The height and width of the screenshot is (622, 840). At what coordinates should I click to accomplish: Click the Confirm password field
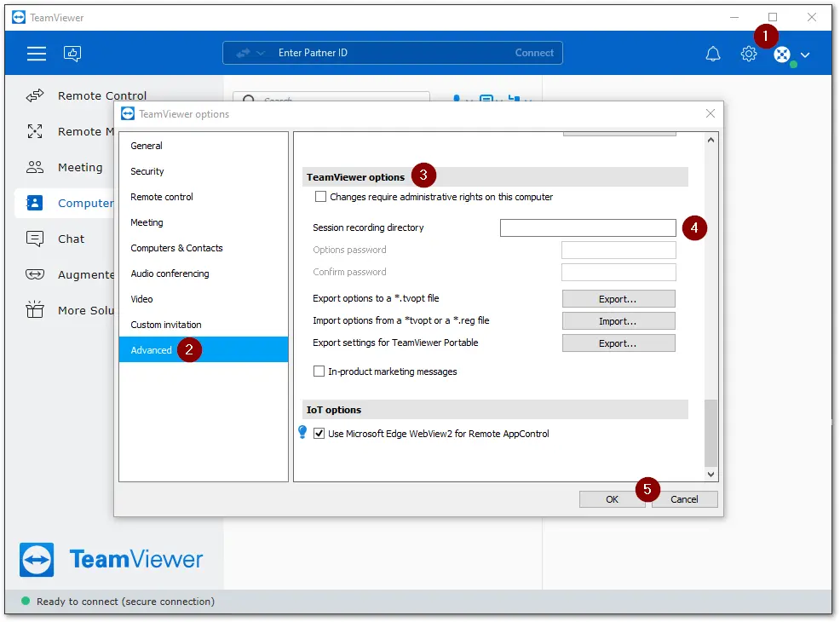pyautogui.click(x=618, y=272)
